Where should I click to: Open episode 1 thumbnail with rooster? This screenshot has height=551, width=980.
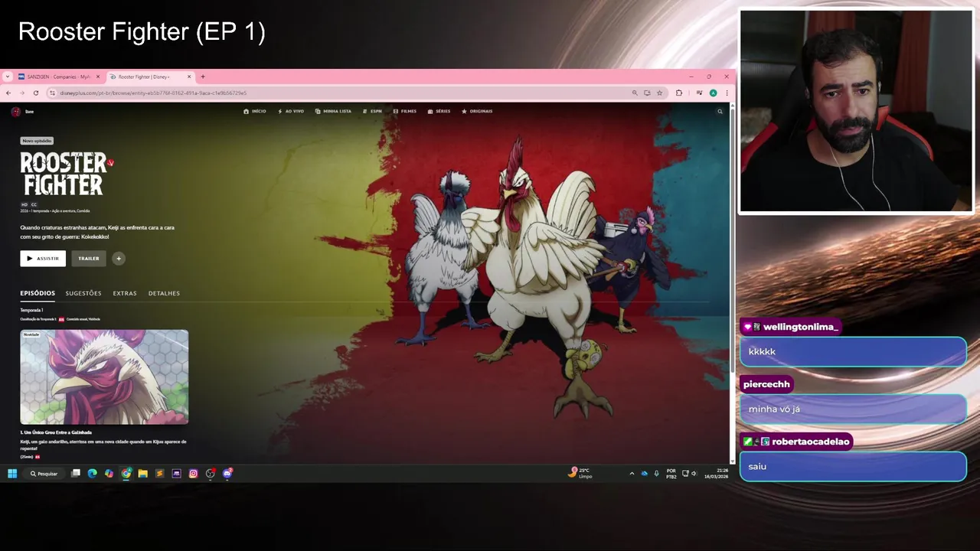pos(104,377)
